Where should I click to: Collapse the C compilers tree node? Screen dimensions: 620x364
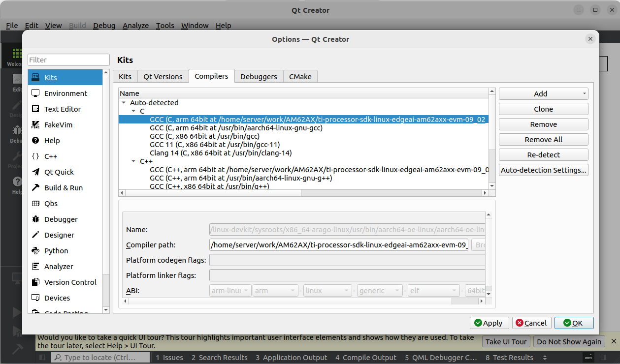click(x=134, y=111)
